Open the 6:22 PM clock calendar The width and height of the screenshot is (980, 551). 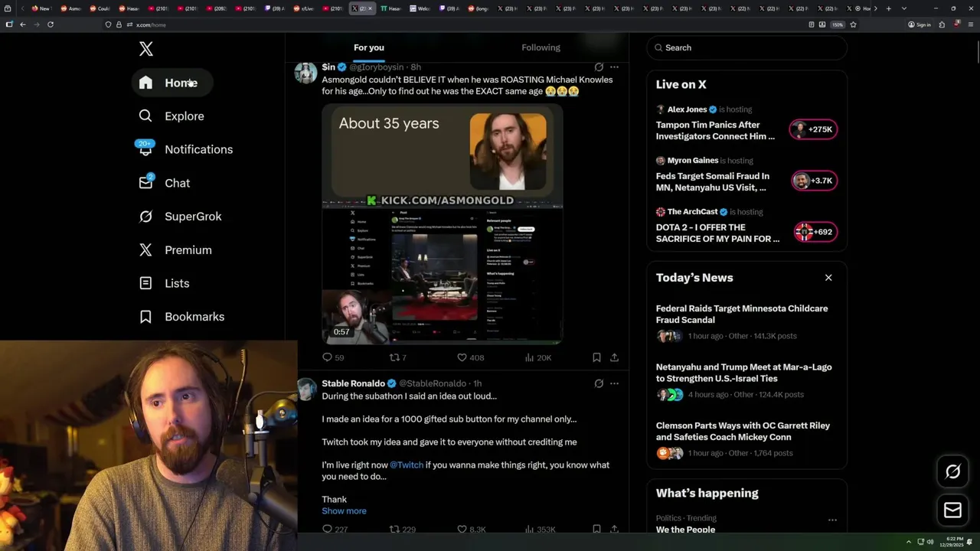pos(950,542)
